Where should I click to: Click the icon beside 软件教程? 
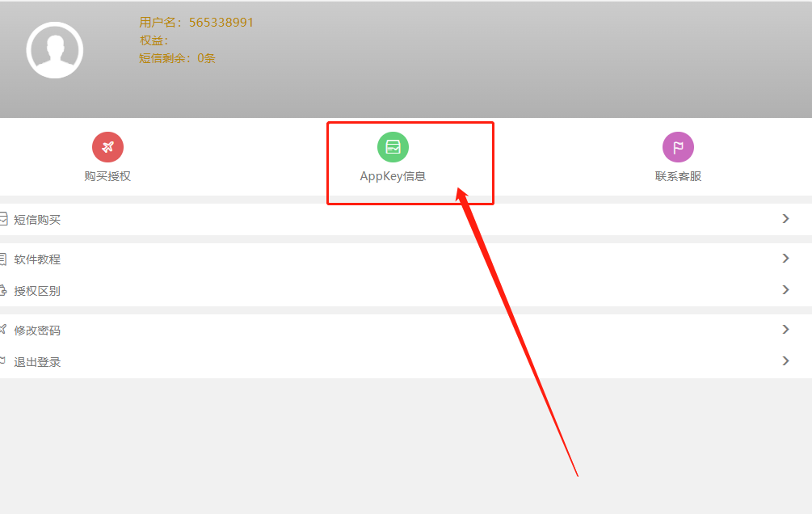(3, 259)
